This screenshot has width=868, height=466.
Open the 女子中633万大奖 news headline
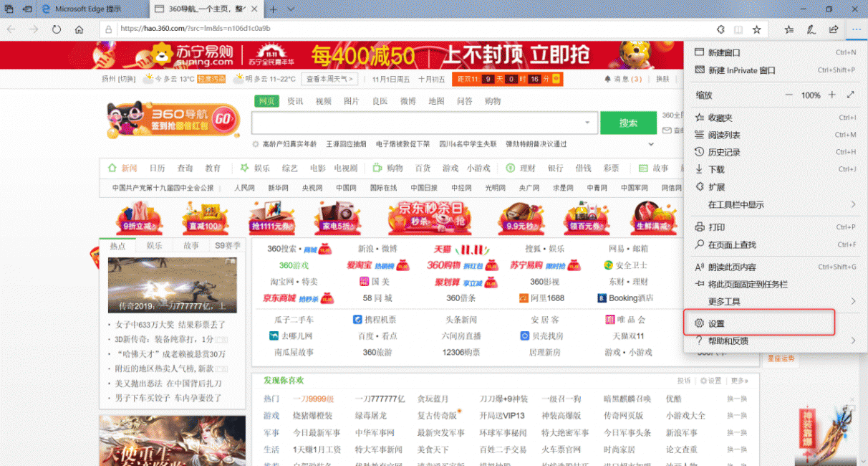(170, 325)
